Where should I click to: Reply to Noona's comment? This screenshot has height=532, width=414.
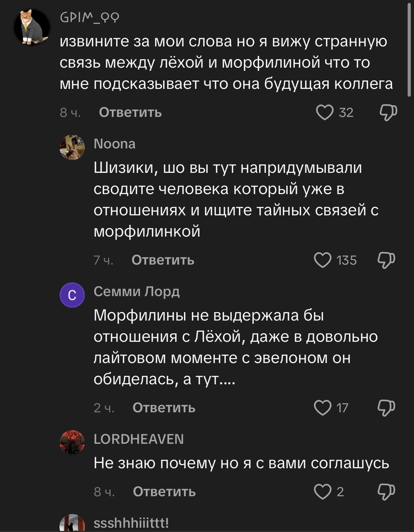163,260
